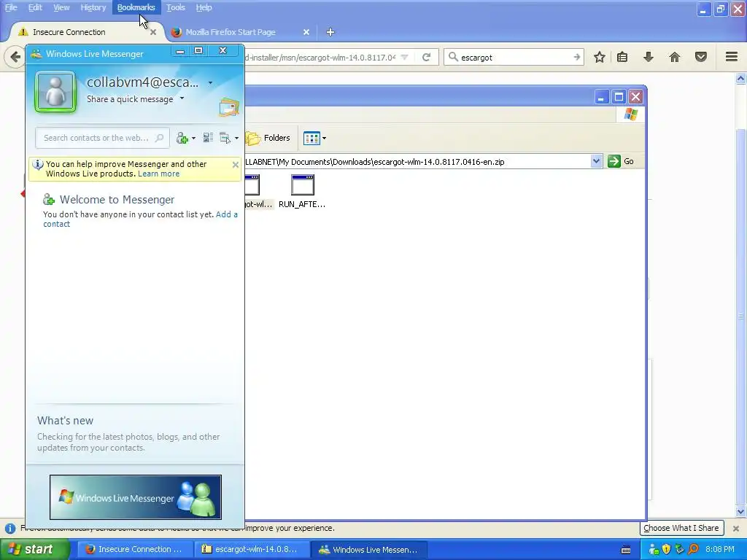
Task: Click the search magnifier in Messenger contacts box
Action: pos(159,138)
